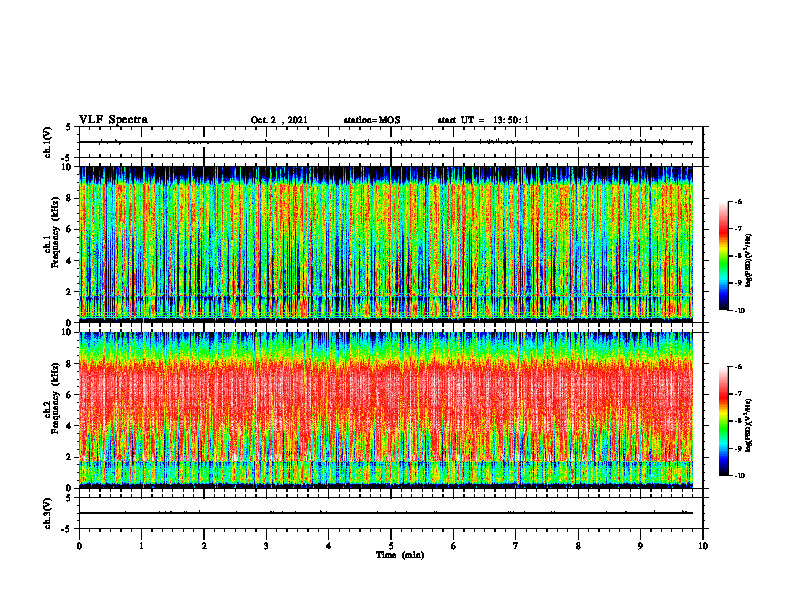This screenshot has width=792, height=612.
Task: Click the ch.2 spectrogram panel
Action: click(x=386, y=410)
